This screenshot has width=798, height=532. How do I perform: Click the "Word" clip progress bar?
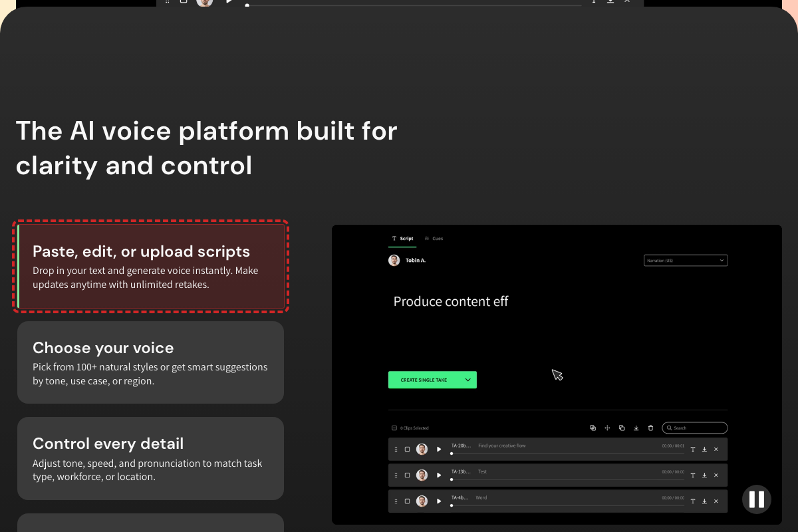tap(567, 505)
